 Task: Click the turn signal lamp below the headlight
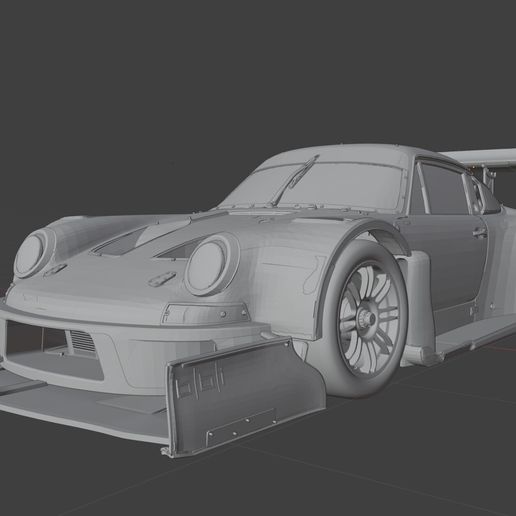[206, 314]
